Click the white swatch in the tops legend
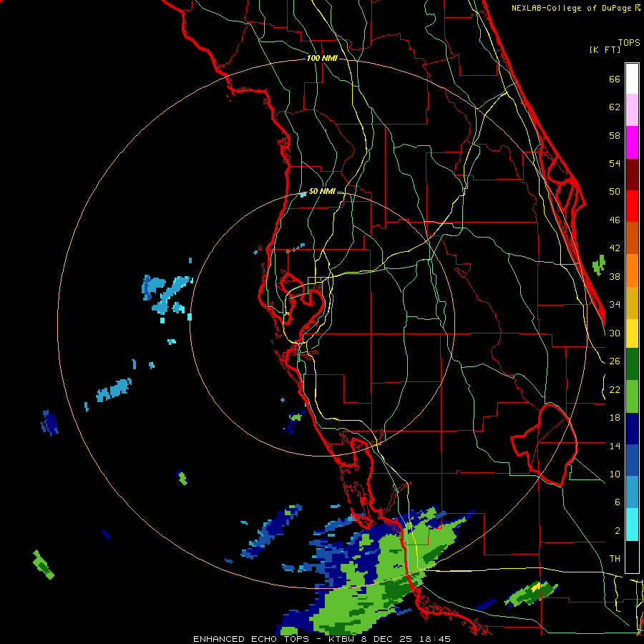644x644 pixels. pyautogui.click(x=632, y=79)
